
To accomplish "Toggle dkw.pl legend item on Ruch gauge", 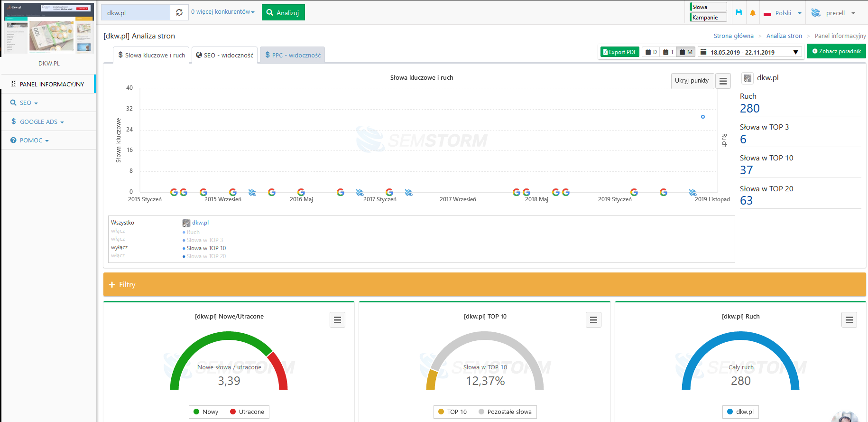I will tap(740, 412).
